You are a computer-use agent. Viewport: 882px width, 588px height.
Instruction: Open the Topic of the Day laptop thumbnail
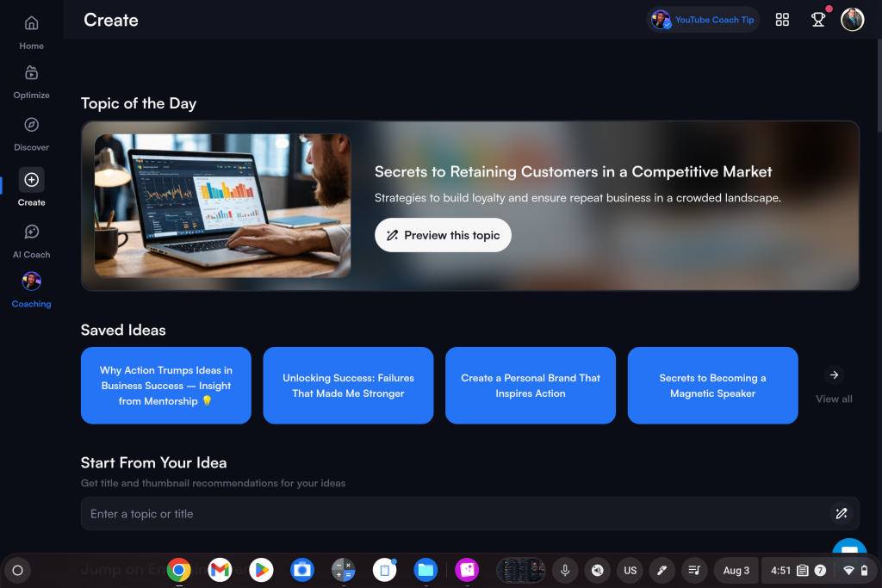point(222,205)
